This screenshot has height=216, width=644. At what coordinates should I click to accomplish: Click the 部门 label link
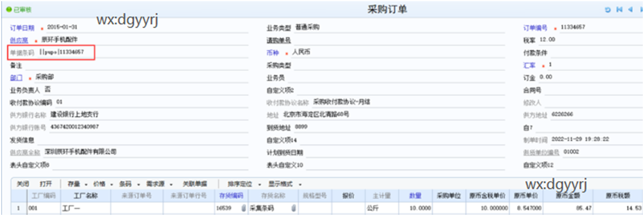16,78
